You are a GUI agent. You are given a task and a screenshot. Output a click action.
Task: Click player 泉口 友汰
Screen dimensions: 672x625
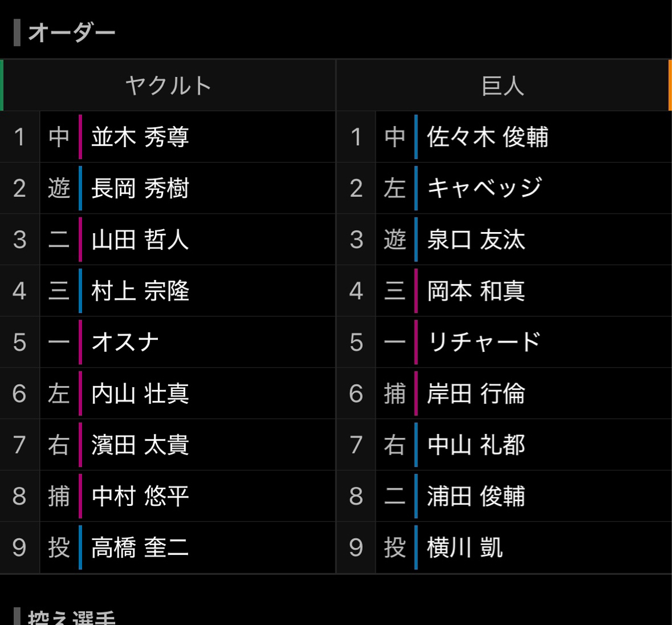pyautogui.click(x=476, y=240)
